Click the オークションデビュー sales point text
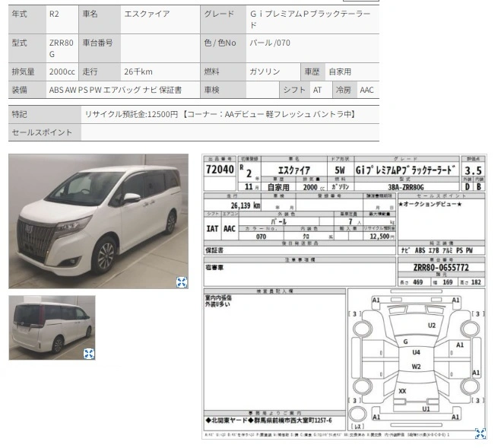This screenshot has width=501, height=448. [430, 204]
